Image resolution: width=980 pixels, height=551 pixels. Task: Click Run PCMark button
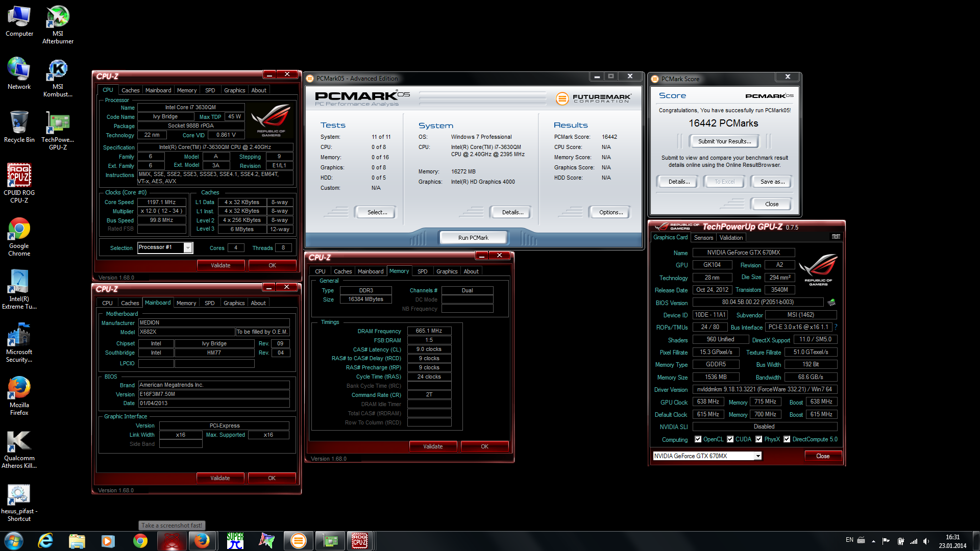click(473, 238)
